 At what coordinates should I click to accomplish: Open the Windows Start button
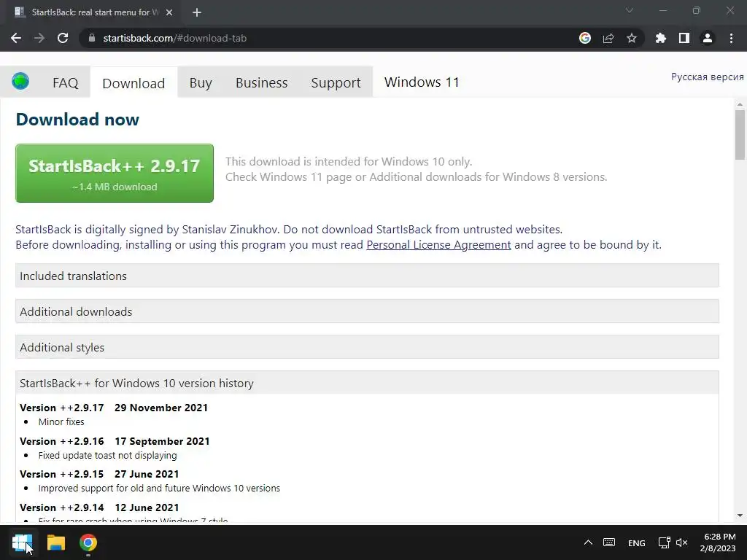(x=22, y=542)
